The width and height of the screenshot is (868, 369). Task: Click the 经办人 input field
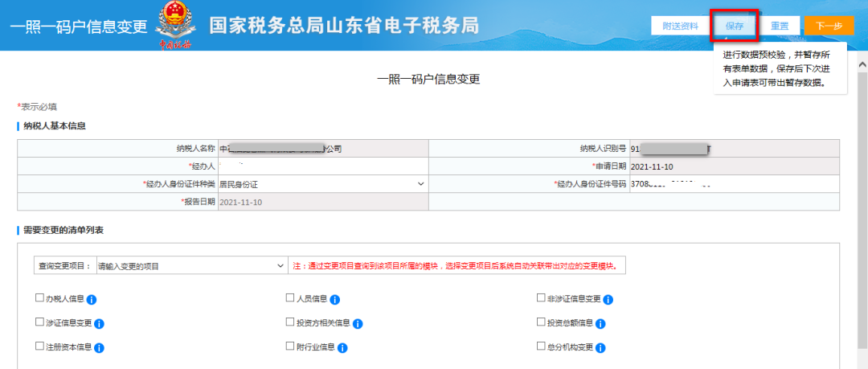(322, 166)
